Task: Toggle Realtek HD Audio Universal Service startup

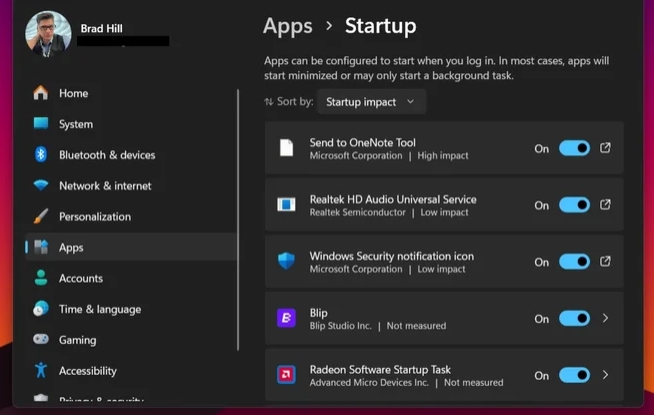Action: pos(574,205)
